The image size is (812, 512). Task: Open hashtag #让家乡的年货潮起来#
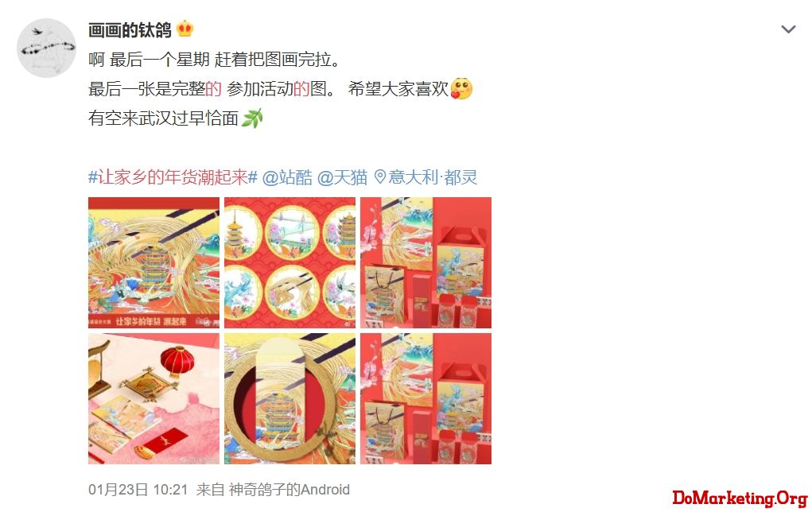(x=173, y=177)
